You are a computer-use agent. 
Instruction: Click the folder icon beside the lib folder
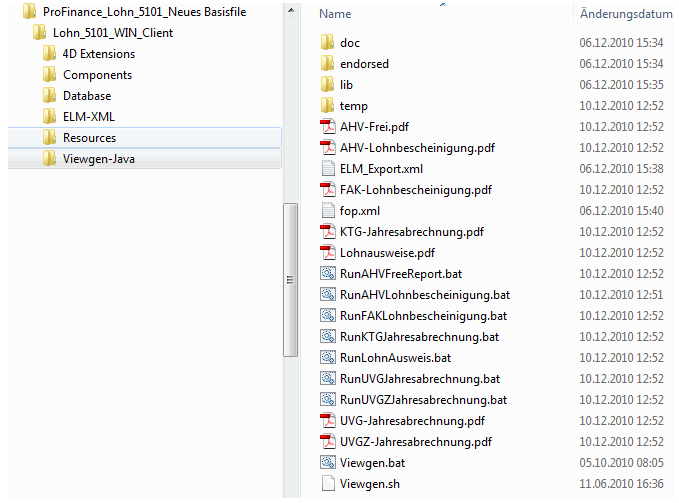(327, 85)
